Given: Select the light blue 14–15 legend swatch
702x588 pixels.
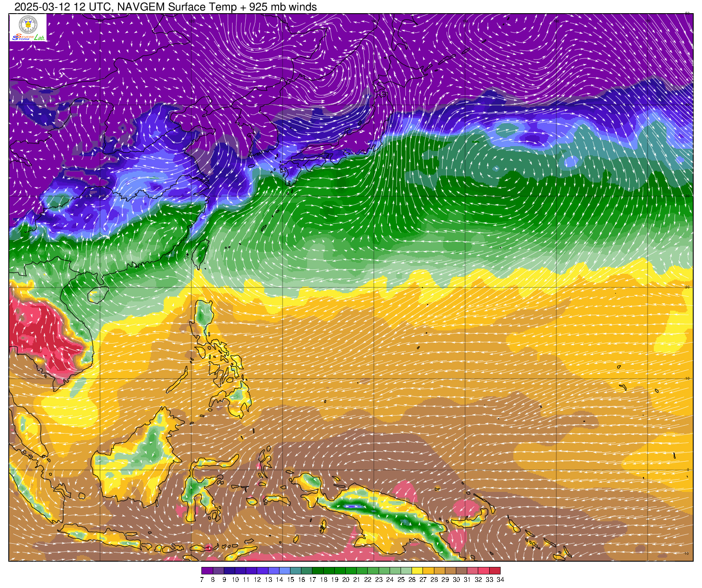Looking at the screenshot, I should (284, 571).
